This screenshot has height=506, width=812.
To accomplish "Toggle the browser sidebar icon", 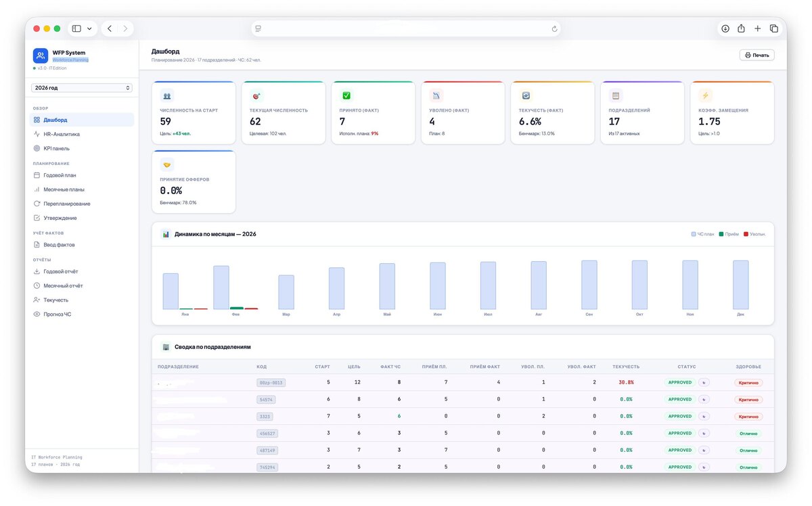I will point(76,28).
